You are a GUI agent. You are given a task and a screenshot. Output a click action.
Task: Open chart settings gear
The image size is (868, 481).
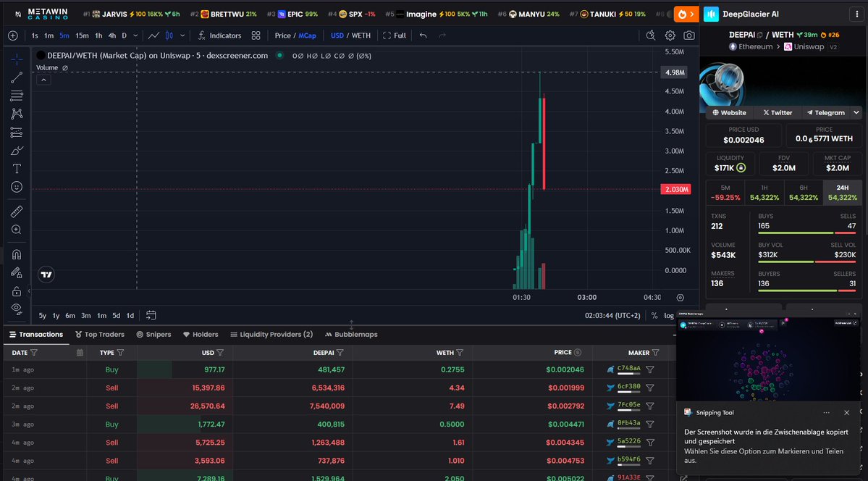670,35
